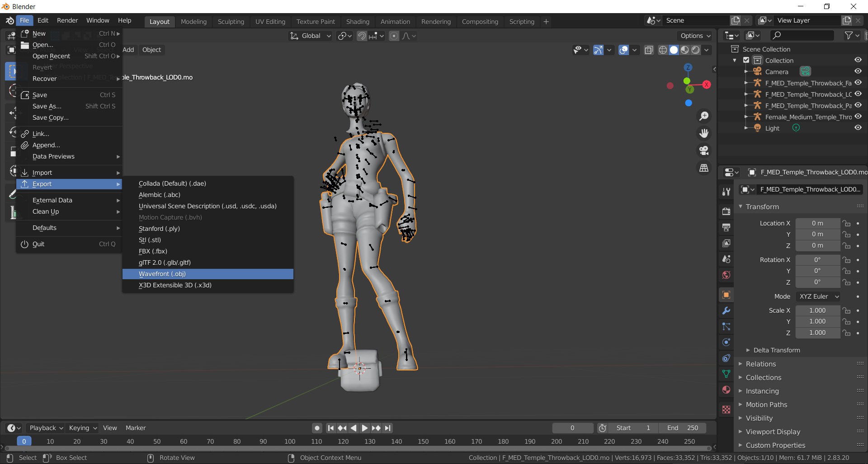The image size is (868, 464).
Task: Open the World properties globe tab
Action: 726,275
